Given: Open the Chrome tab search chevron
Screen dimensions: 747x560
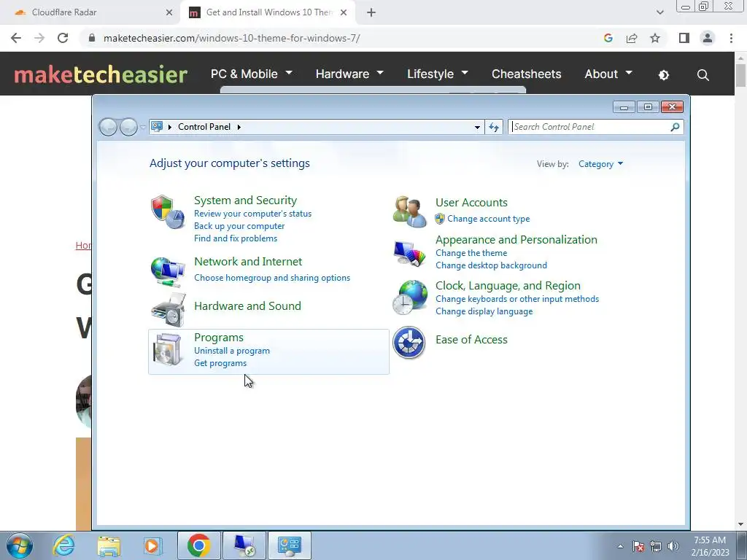Looking at the screenshot, I should [659, 12].
